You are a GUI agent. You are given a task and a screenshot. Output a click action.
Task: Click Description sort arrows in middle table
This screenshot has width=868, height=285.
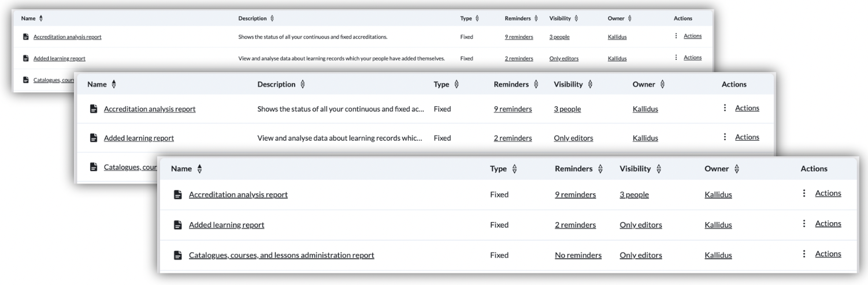point(303,85)
